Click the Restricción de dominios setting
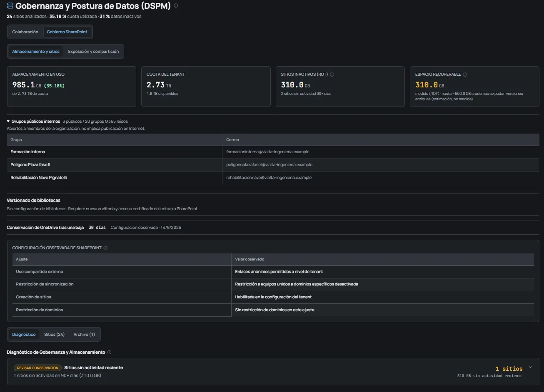Screen dimensions: 544x392 pos(40,310)
